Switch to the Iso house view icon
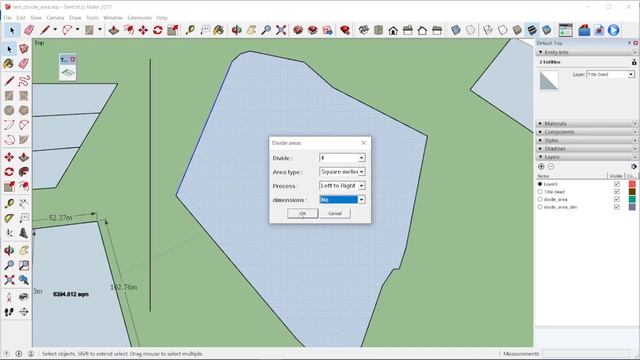Image resolution: width=640 pixels, height=360 pixels. coord(364,30)
